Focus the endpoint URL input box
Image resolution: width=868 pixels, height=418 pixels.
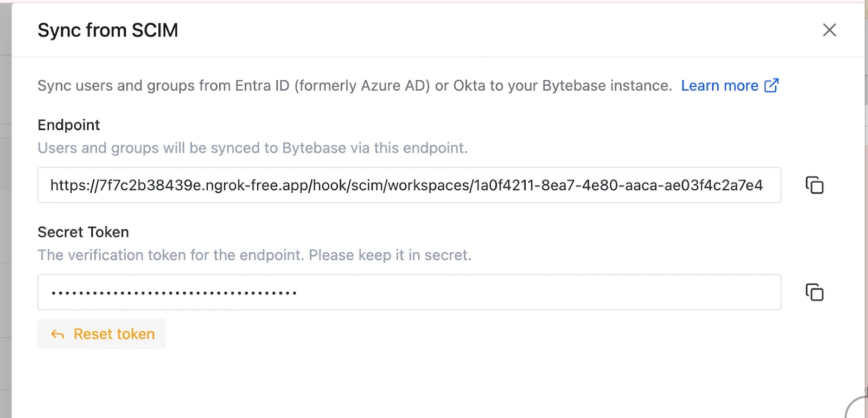(x=409, y=185)
